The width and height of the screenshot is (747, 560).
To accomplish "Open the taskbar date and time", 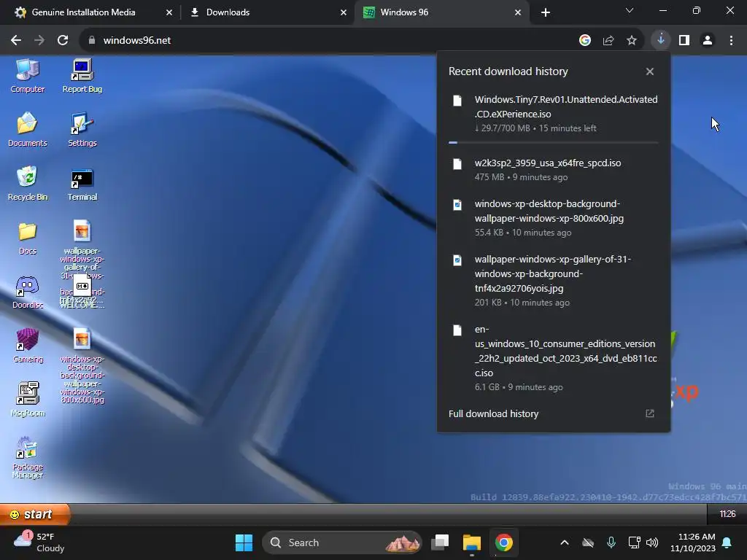I will point(693,542).
